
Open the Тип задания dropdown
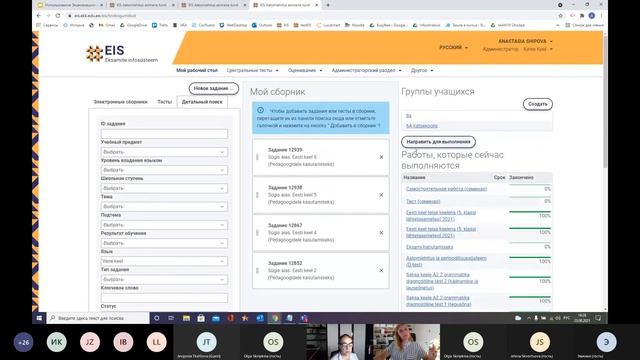164,279
